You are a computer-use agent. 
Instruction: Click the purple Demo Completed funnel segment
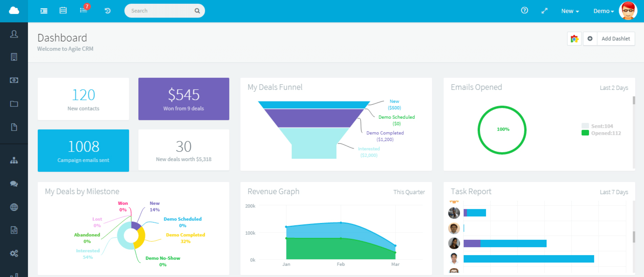[314, 118]
